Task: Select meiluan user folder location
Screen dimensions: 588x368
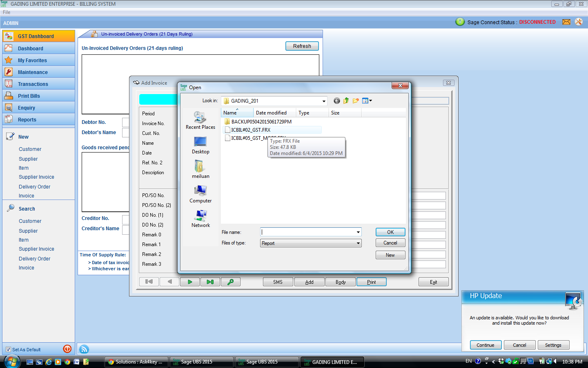Action: click(200, 169)
